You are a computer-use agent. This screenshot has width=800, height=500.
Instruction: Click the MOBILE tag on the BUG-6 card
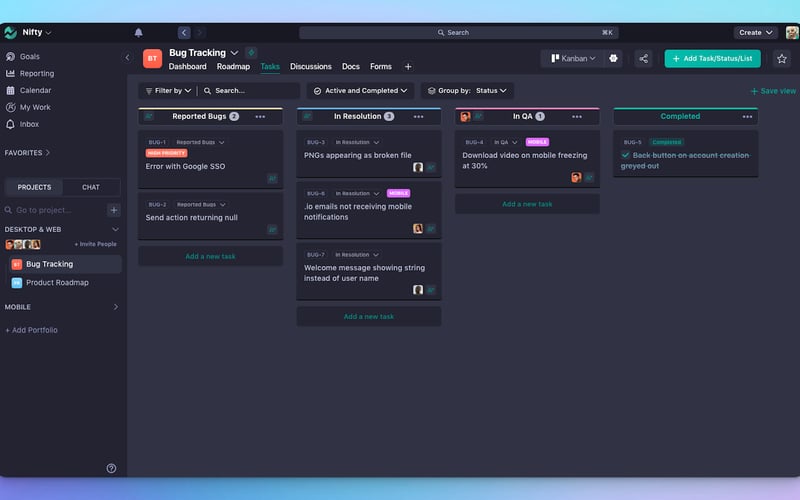tap(398, 193)
